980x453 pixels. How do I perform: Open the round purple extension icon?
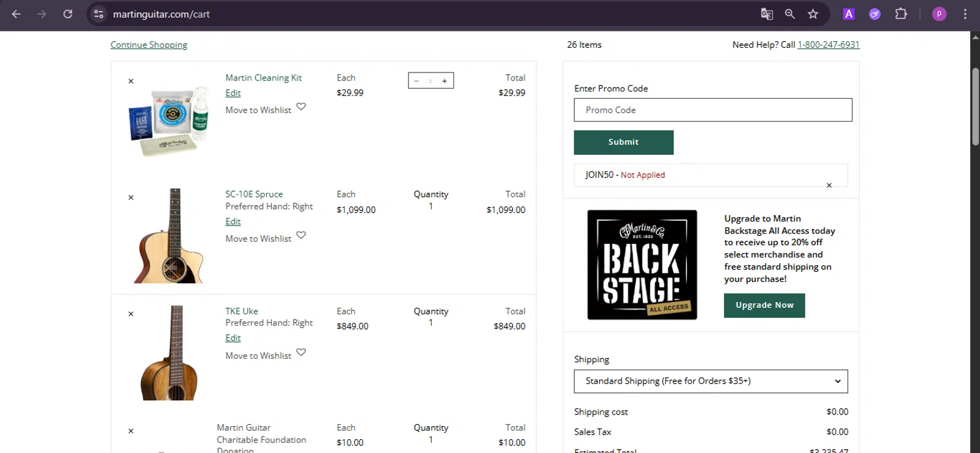(x=875, y=14)
